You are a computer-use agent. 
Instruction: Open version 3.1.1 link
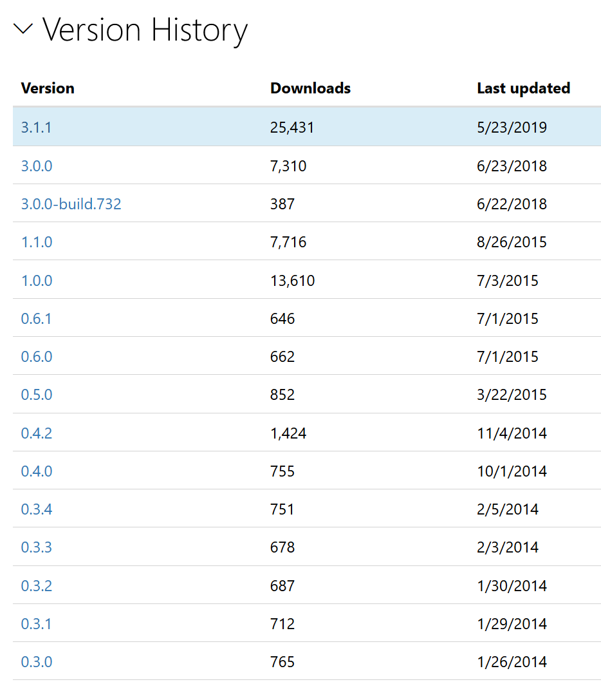36,128
